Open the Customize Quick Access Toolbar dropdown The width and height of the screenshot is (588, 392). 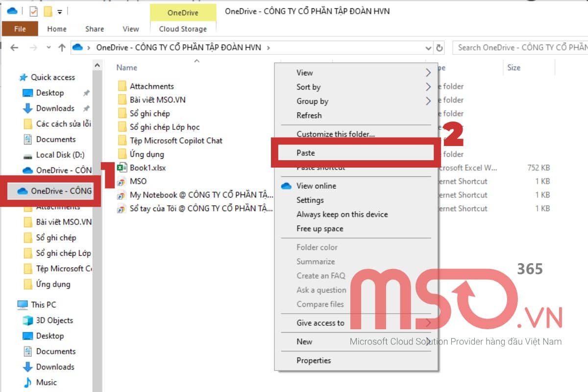(59, 11)
